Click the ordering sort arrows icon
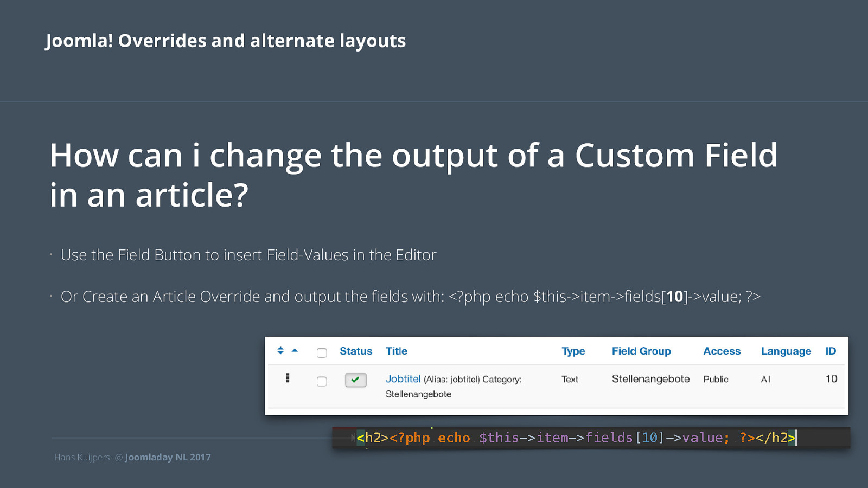 280,350
